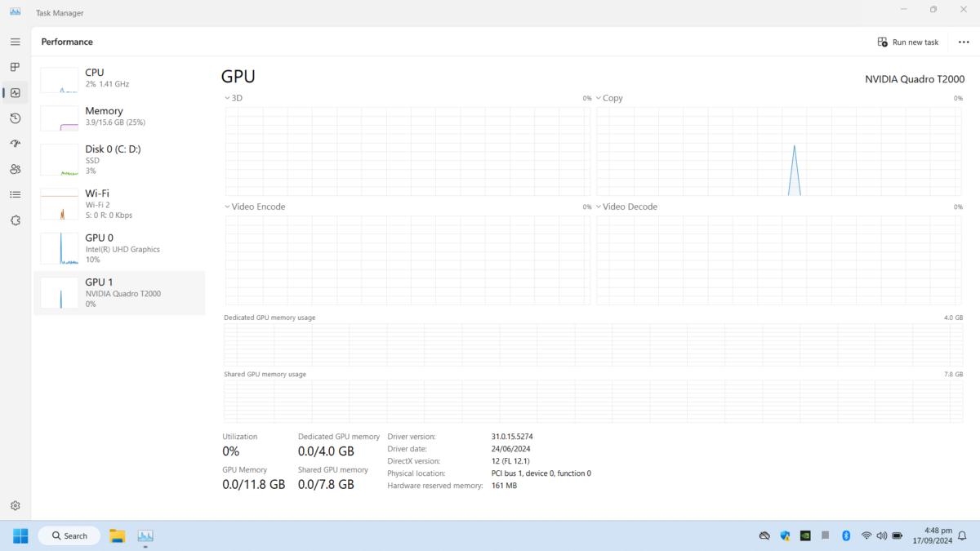
Task: Click the Video Decode usage graph
Action: [779, 260]
